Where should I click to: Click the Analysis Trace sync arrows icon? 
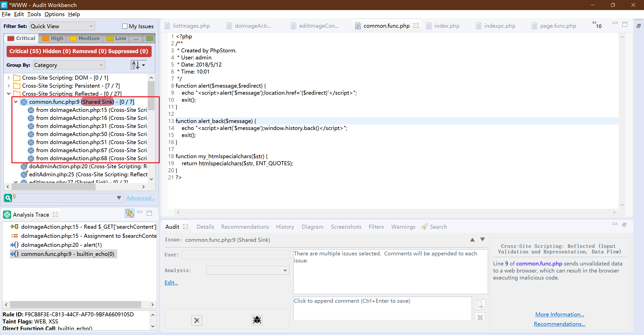[130, 213]
